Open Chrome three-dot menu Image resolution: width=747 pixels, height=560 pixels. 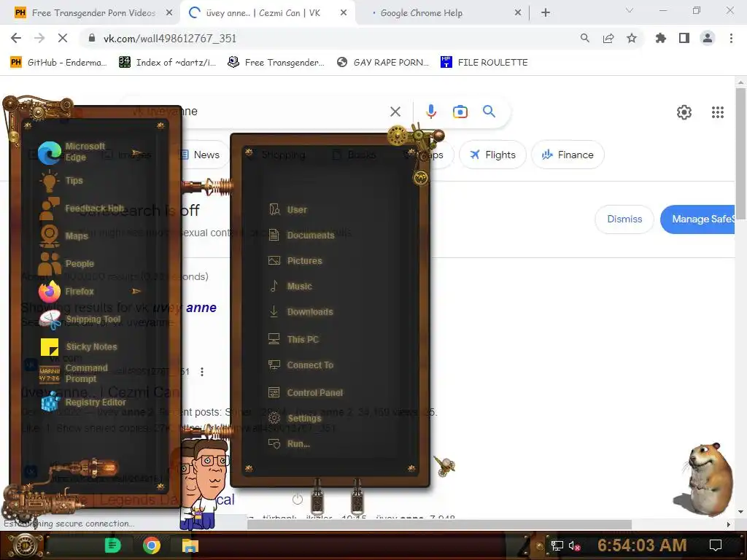pyautogui.click(x=731, y=38)
